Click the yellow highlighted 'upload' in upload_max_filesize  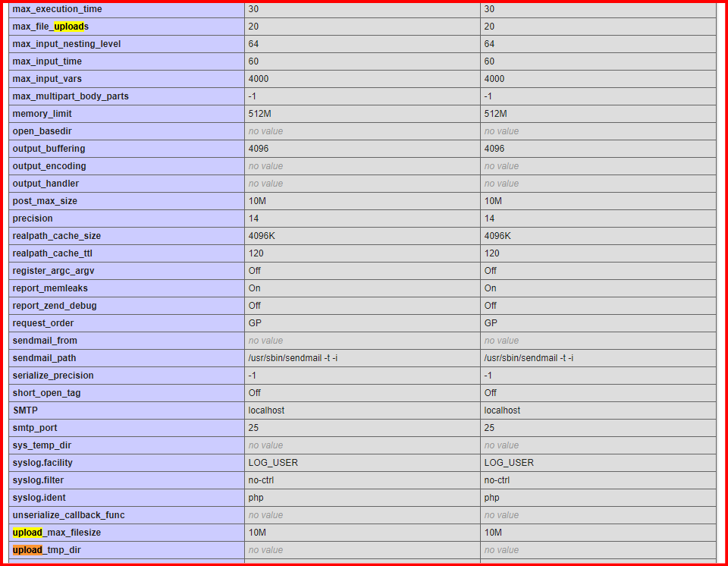(27, 533)
